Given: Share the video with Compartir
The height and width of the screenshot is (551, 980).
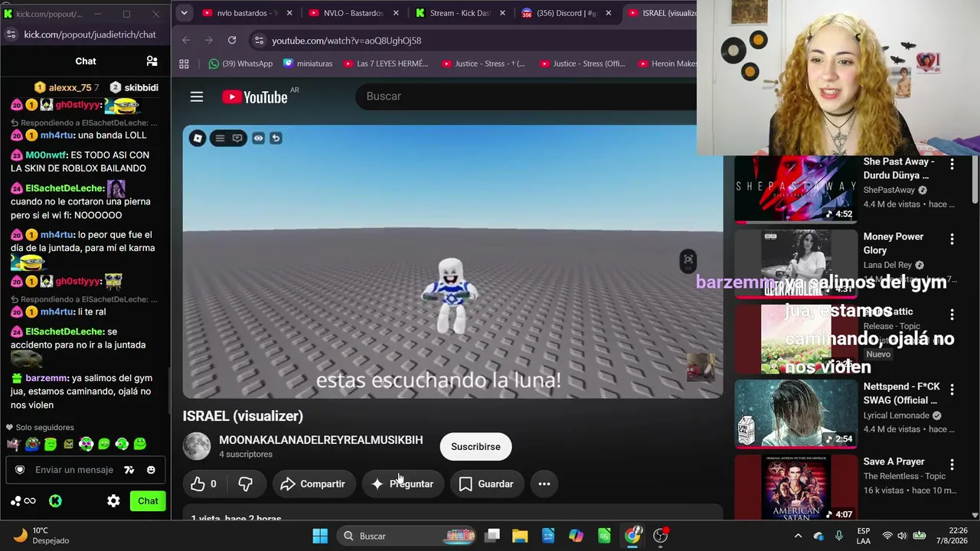Looking at the screenshot, I should [x=313, y=484].
